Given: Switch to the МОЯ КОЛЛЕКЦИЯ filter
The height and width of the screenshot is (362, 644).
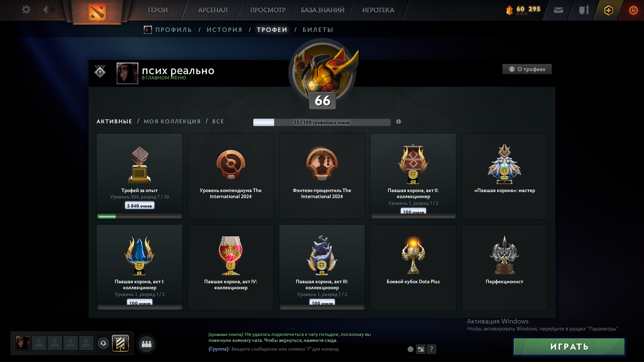Looking at the screenshot, I should pyautogui.click(x=172, y=122).
